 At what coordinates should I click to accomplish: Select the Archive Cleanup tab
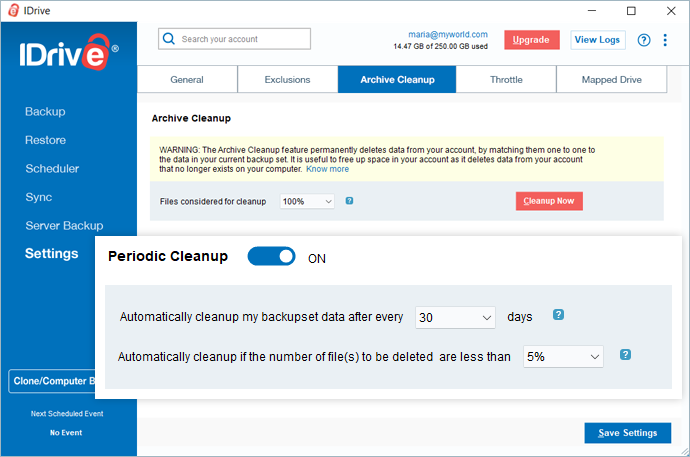tap(397, 80)
